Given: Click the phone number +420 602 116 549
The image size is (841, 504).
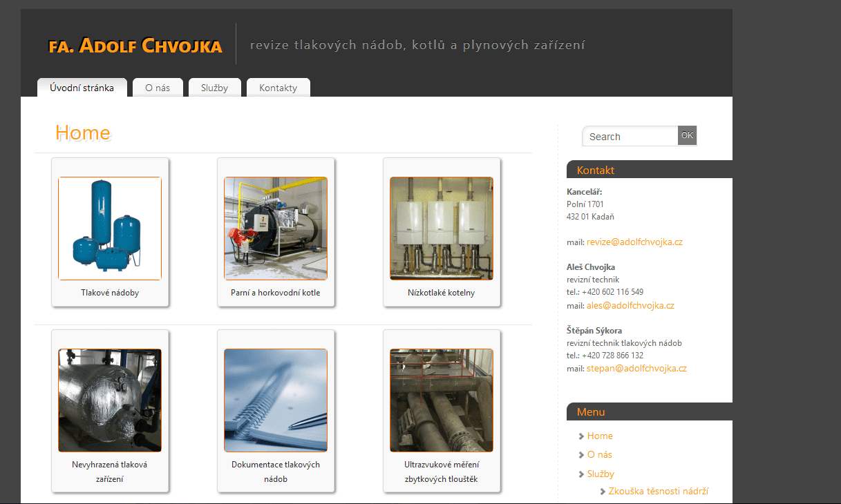Looking at the screenshot, I should (x=612, y=292).
